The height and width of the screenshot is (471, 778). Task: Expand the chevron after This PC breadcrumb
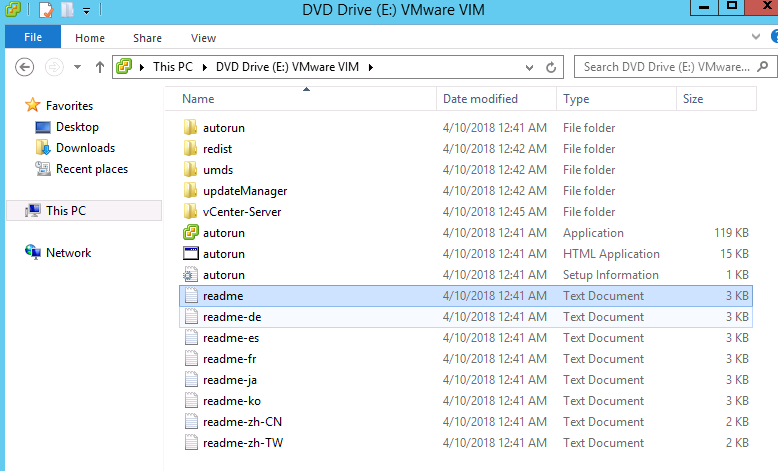(204, 67)
